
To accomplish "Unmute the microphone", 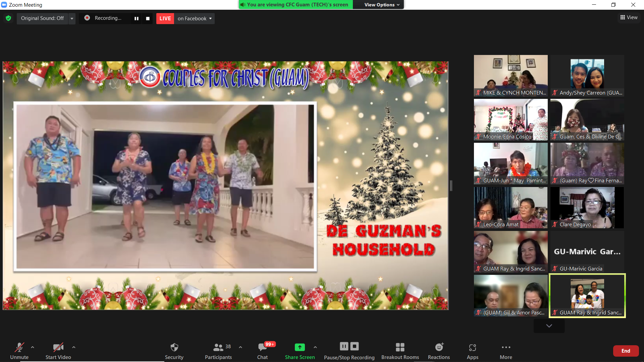I will (x=19, y=351).
